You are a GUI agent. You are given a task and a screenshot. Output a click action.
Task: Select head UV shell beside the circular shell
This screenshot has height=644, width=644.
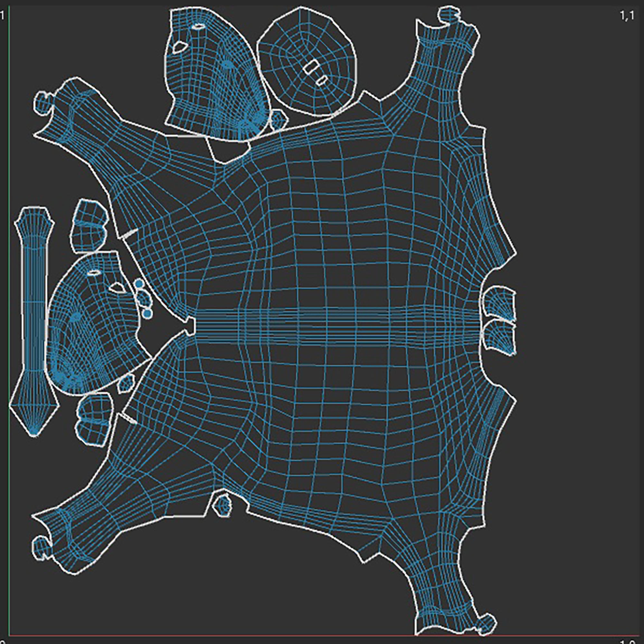coord(218,73)
